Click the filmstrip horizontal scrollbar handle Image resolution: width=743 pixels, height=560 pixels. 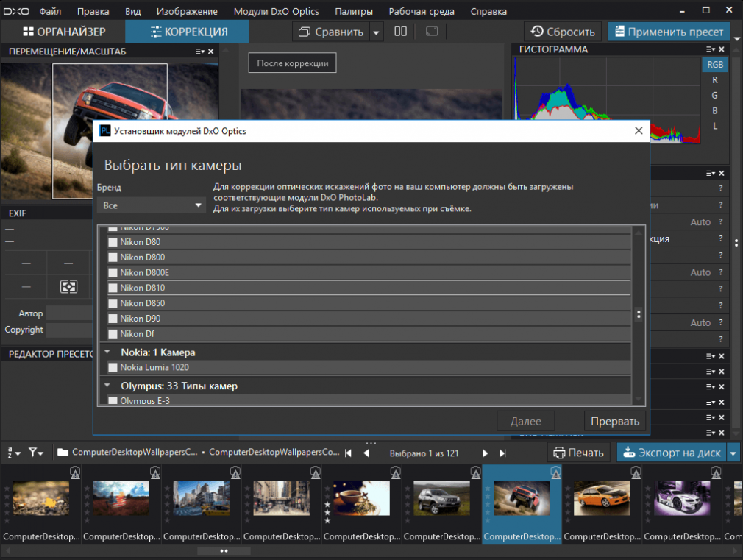[x=224, y=551]
